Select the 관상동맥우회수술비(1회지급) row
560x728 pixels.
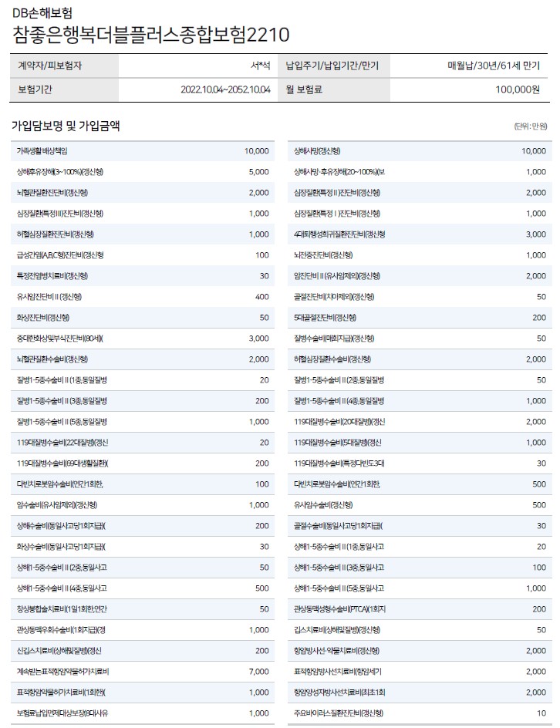[x=143, y=630]
